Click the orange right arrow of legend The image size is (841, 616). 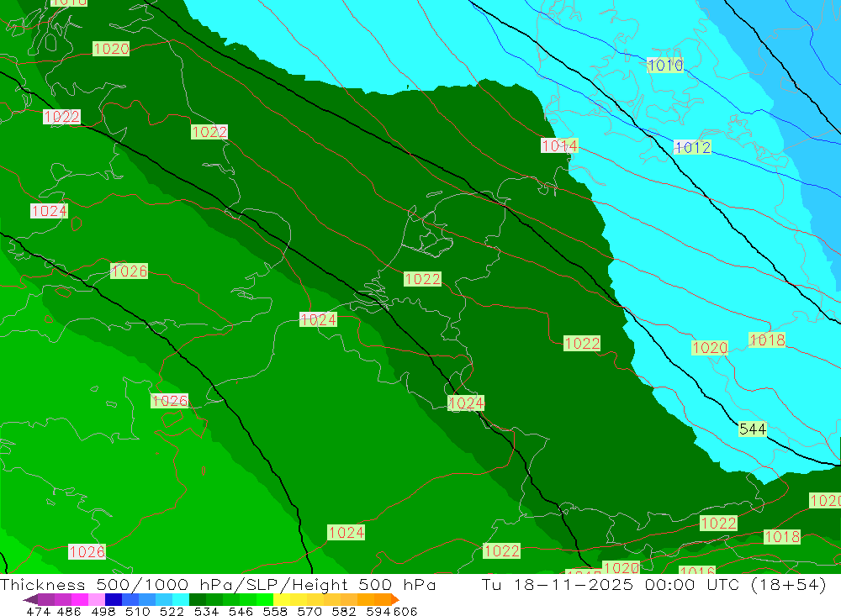tap(394, 599)
